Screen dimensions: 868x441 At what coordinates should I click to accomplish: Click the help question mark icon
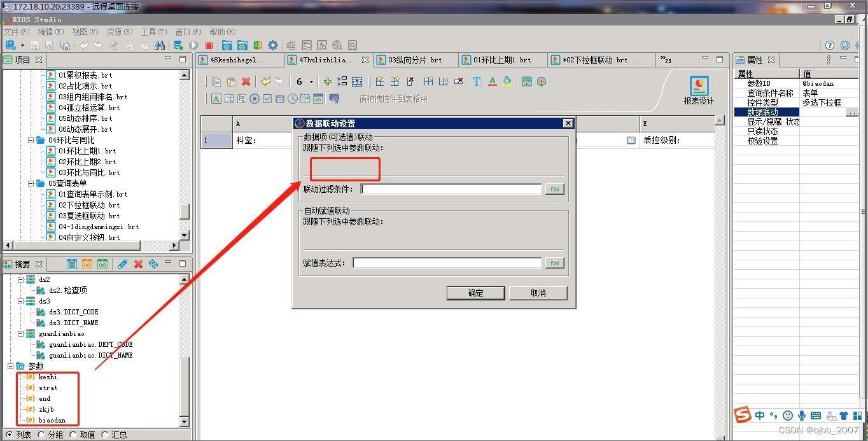click(830, 45)
